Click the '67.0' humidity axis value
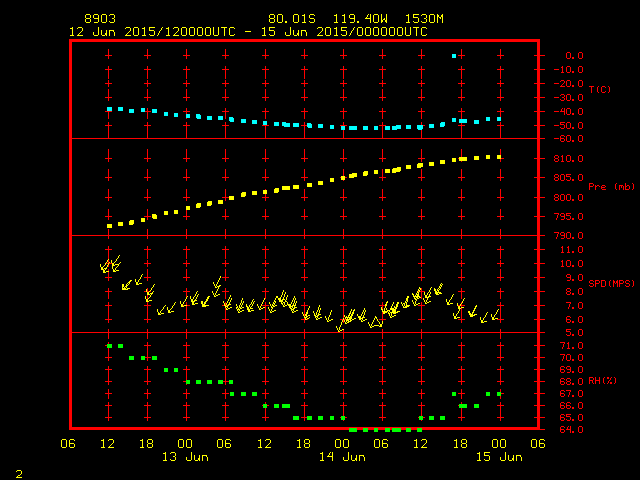 571,393
